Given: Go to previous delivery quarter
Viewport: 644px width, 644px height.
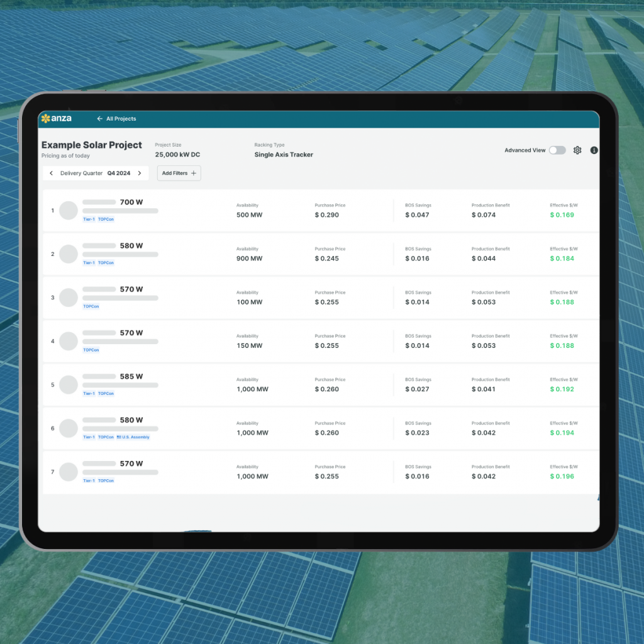Looking at the screenshot, I should [x=51, y=174].
